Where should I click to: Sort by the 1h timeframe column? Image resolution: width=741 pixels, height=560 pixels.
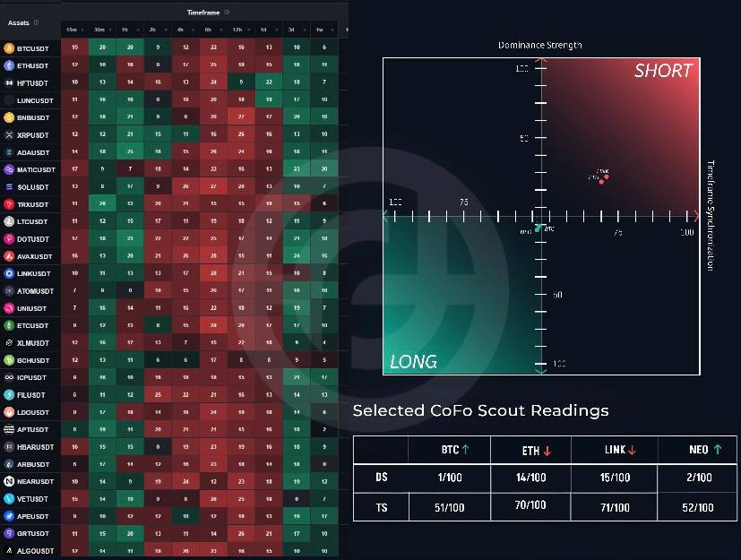pyautogui.click(x=130, y=30)
